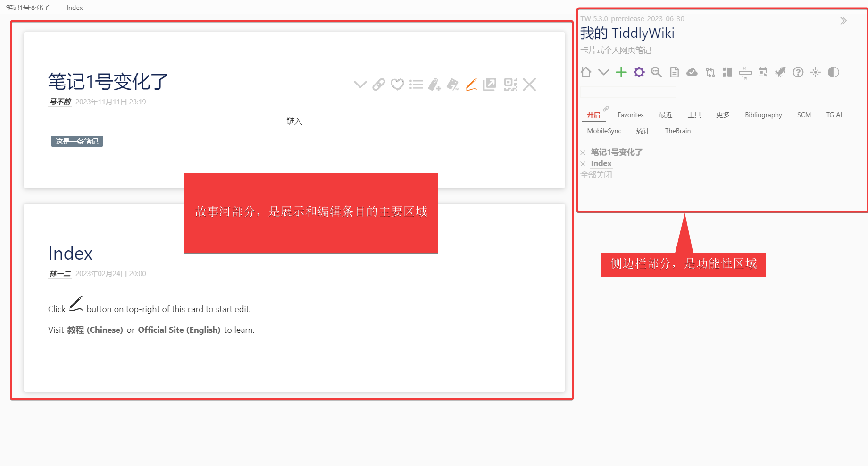Viewport: 868px width, 466px height.
Task: Open the 更多 tab
Action: 723,115
